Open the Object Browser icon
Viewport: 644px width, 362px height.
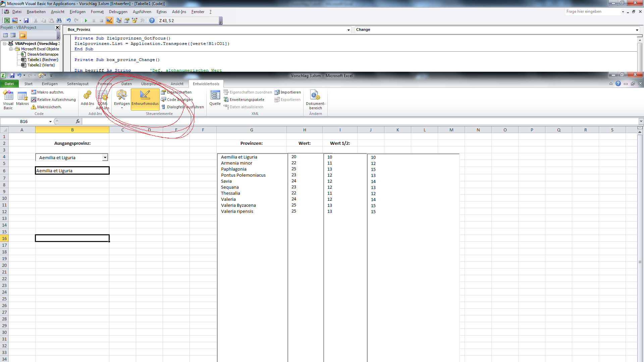pyautogui.click(x=135, y=21)
